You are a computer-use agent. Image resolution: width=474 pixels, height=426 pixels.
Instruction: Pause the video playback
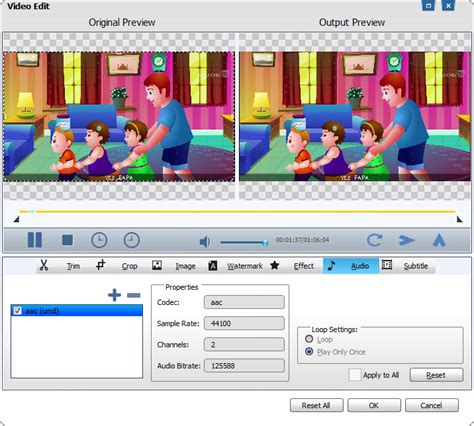(x=35, y=240)
